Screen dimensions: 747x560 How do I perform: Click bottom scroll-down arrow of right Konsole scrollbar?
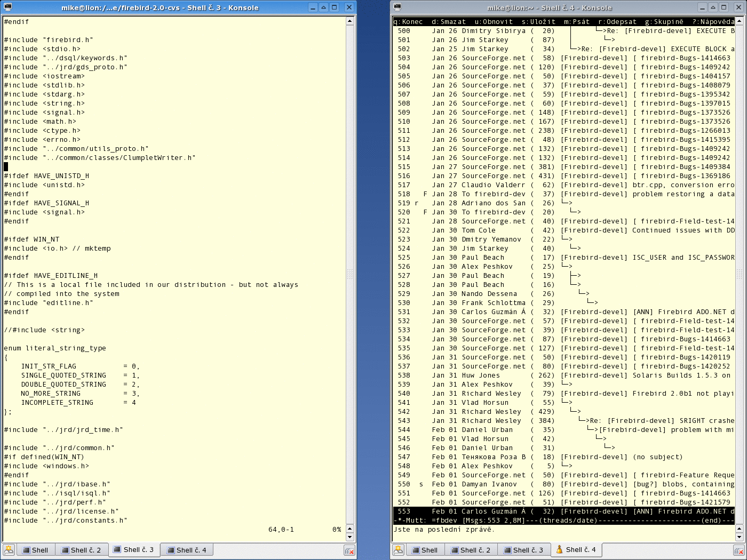pyautogui.click(x=740, y=537)
